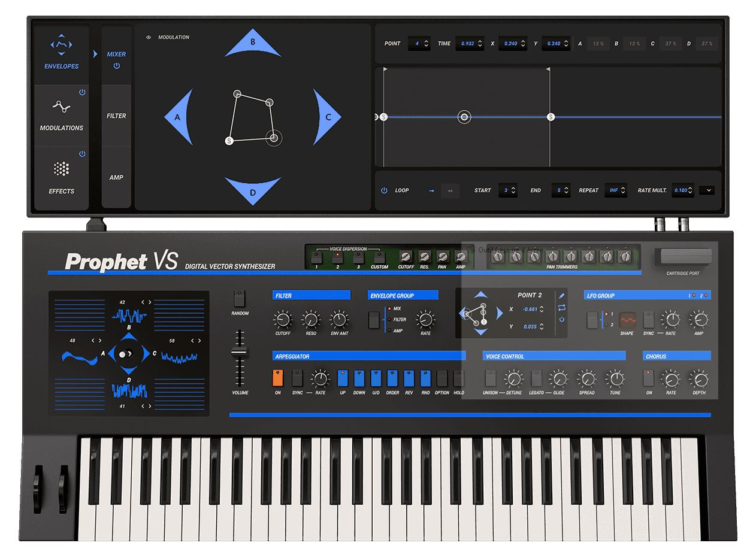
Task: Click the LFO Shape waveform display
Action: (627, 320)
